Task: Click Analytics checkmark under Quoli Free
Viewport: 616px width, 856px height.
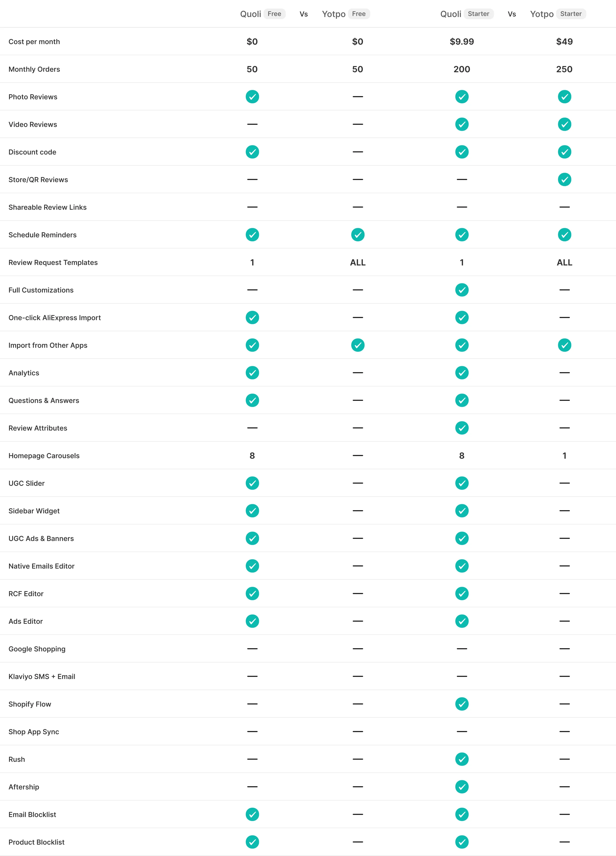Action: click(x=252, y=372)
